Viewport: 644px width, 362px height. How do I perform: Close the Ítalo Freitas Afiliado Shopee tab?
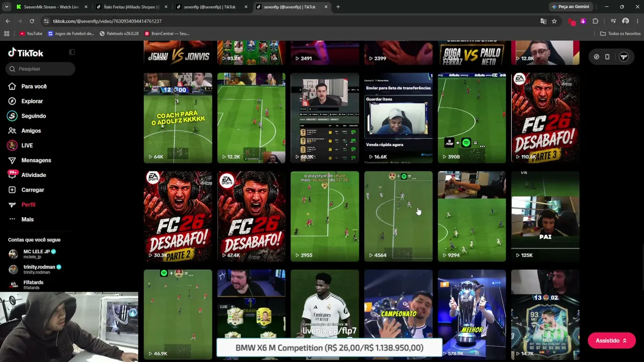166,7
